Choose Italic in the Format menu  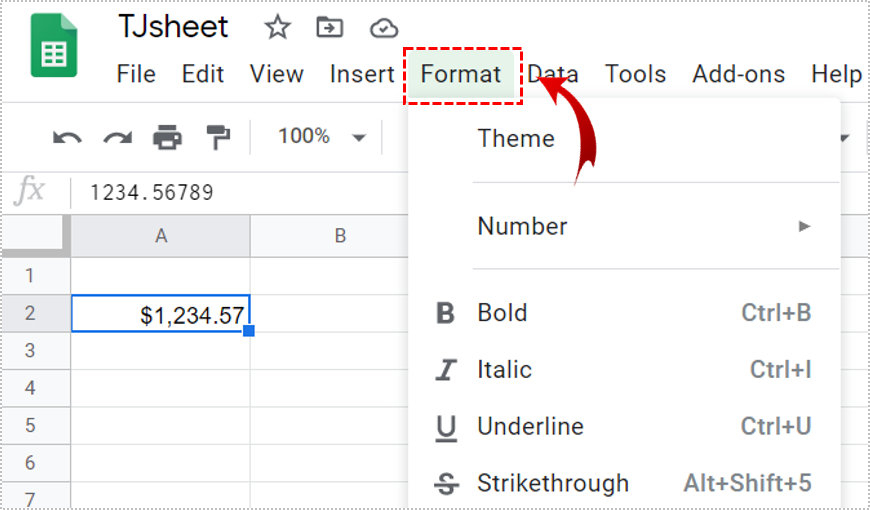click(x=504, y=370)
